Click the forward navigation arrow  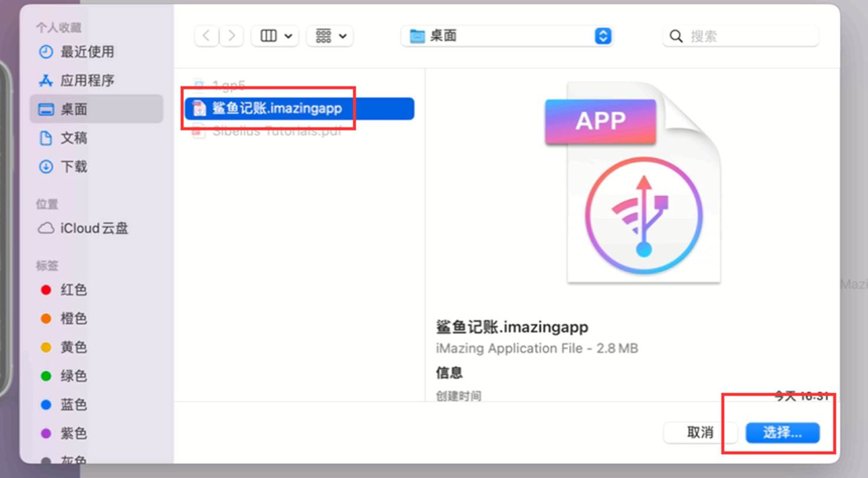(x=231, y=36)
